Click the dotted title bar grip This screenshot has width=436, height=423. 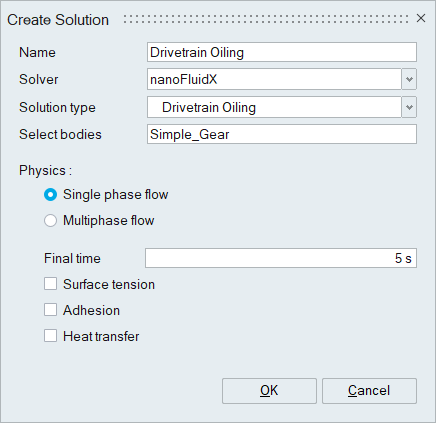266,19
